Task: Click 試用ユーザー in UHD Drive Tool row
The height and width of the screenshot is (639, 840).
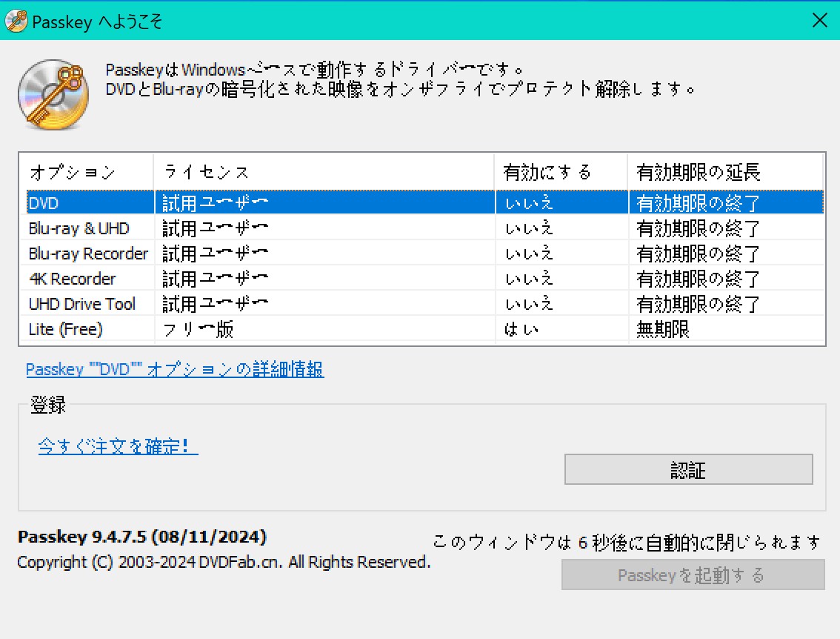Action: point(216,303)
